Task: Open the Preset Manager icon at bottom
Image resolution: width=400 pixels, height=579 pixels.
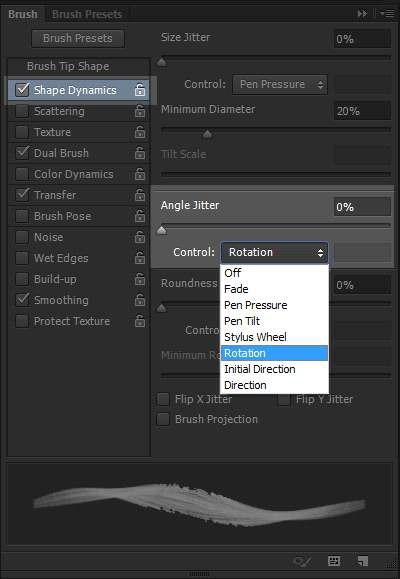Action: point(334,561)
